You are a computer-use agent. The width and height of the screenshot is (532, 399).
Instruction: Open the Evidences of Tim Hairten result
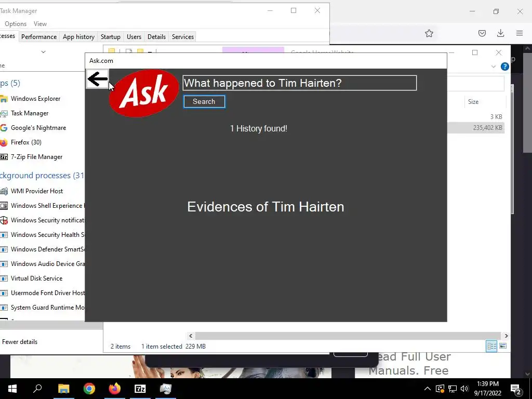coord(265,207)
